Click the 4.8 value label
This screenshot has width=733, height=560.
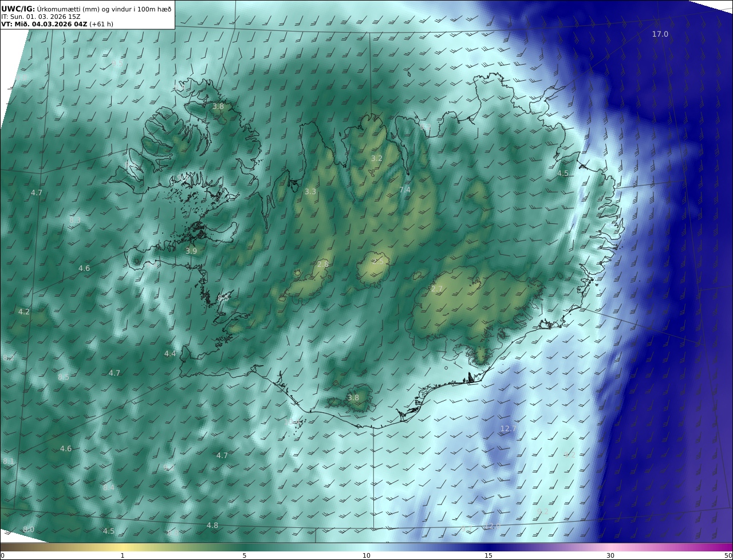pyautogui.click(x=212, y=526)
